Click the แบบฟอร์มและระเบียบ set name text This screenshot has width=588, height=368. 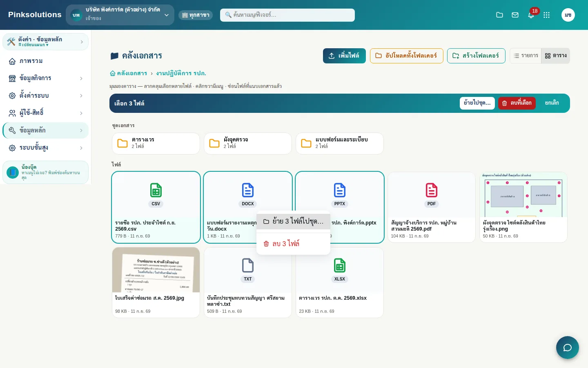pos(341,140)
